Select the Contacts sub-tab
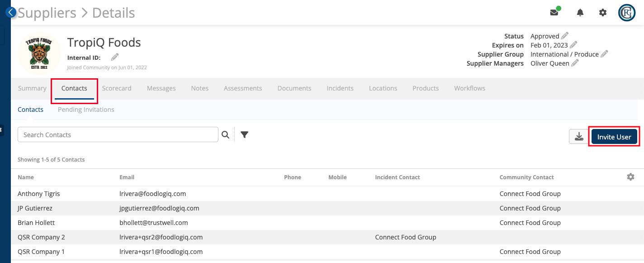The image size is (644, 263). coord(31,110)
